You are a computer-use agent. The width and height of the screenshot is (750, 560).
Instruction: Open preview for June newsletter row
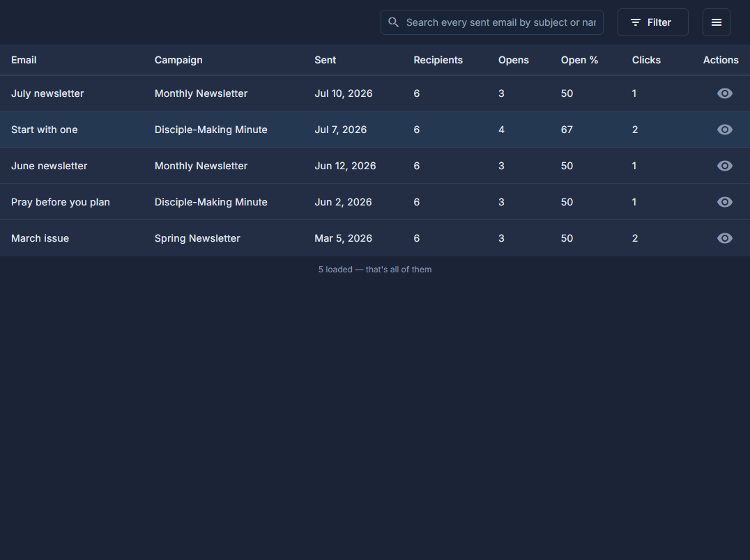tap(725, 166)
